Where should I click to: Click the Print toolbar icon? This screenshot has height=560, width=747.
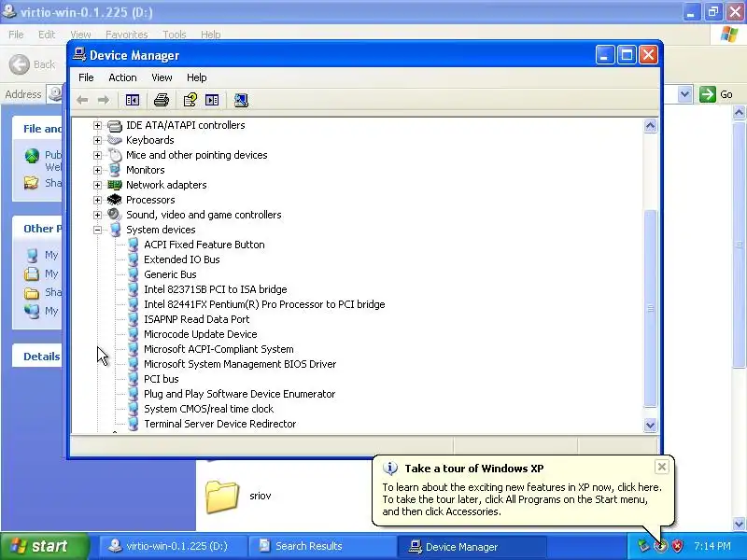162,100
